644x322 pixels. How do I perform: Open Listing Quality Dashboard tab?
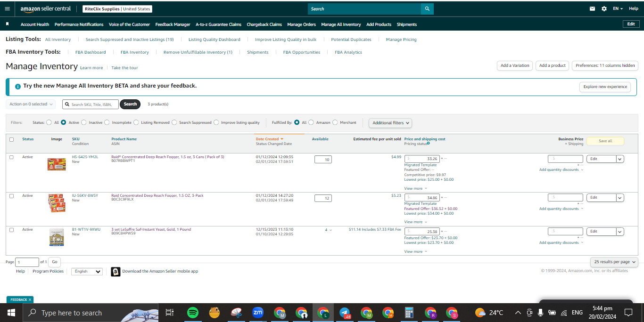coord(215,40)
